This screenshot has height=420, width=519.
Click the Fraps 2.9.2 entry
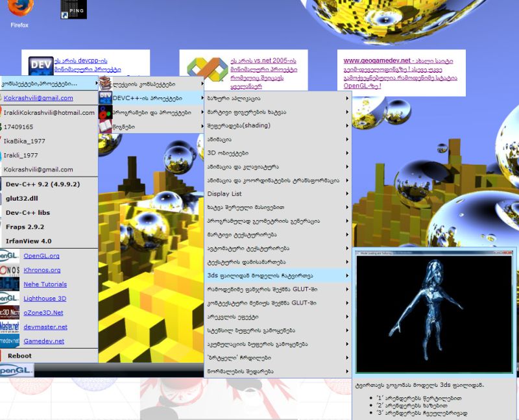pos(49,227)
